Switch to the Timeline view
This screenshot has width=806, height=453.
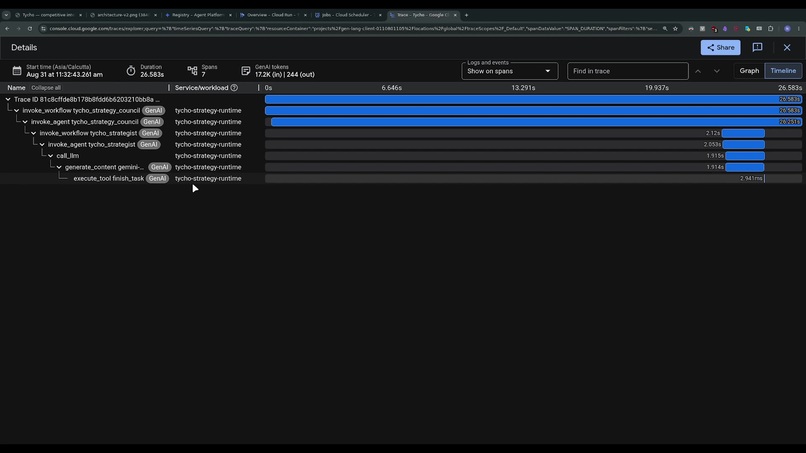[x=783, y=71]
